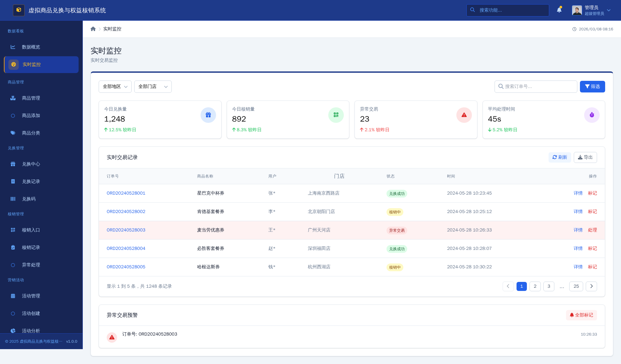Click the home breadcrumb icon

pos(93,29)
